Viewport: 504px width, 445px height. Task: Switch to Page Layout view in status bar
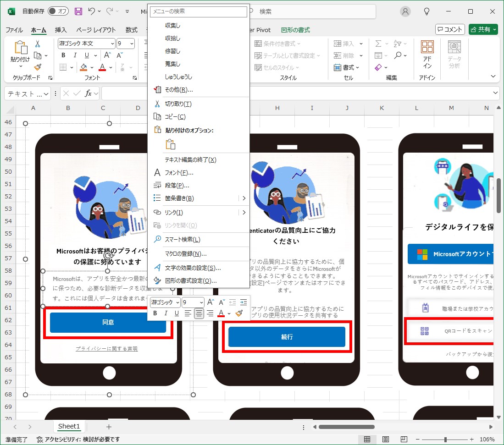[386, 440]
